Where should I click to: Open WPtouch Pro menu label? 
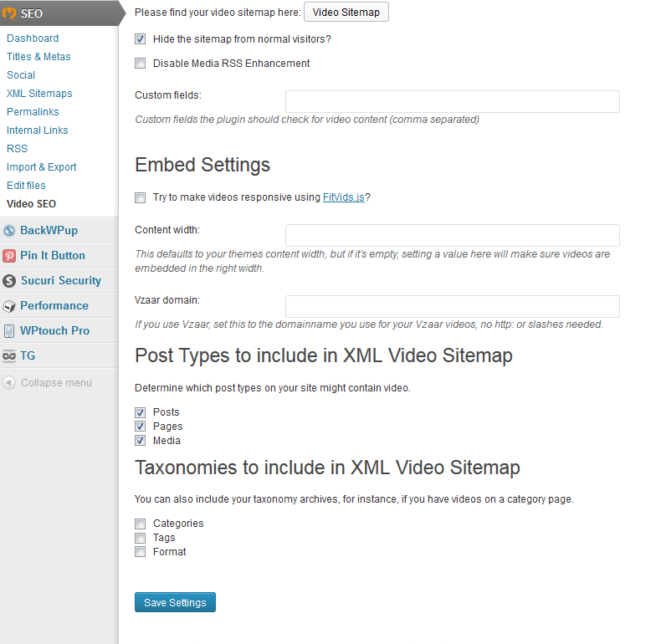(x=54, y=331)
